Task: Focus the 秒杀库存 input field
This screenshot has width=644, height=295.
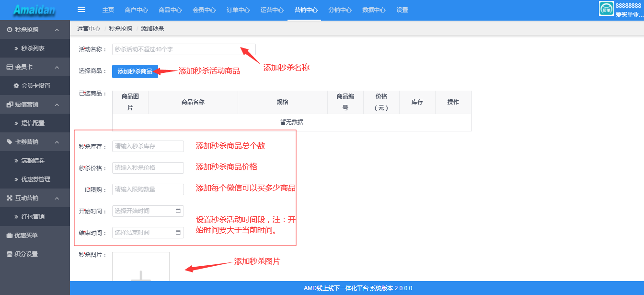Action: [x=148, y=146]
